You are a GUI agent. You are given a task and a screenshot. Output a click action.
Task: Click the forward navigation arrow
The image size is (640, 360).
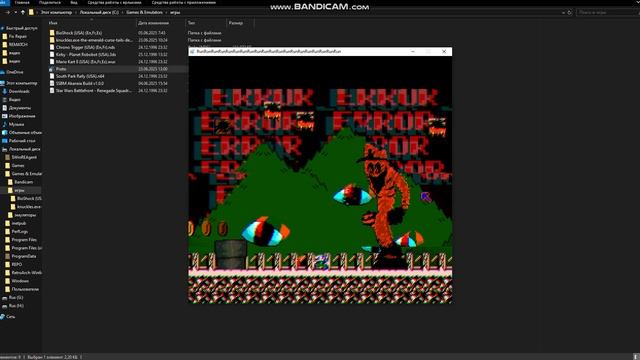[x=8, y=13]
